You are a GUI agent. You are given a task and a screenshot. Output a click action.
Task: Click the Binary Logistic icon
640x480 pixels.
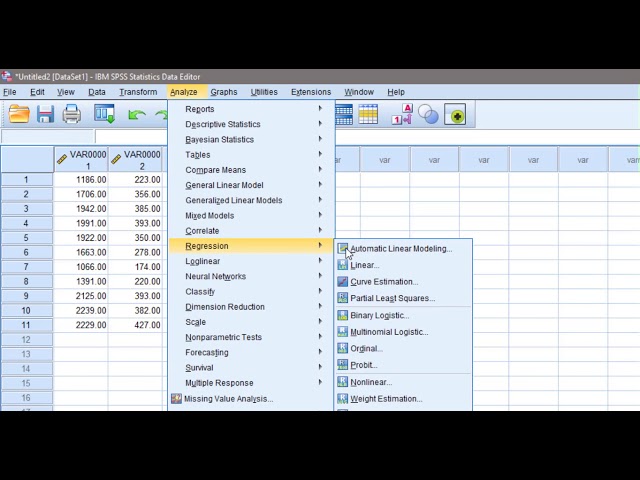point(342,315)
